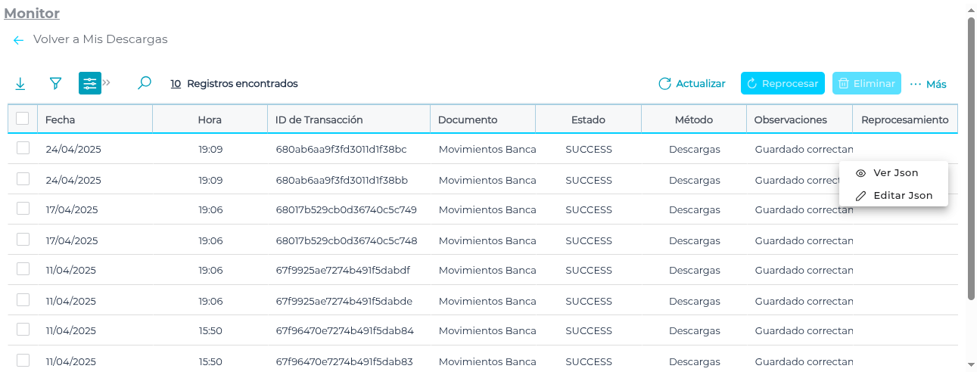Click the back arrow to Mis Descargas
980x378 pixels.
(19, 40)
